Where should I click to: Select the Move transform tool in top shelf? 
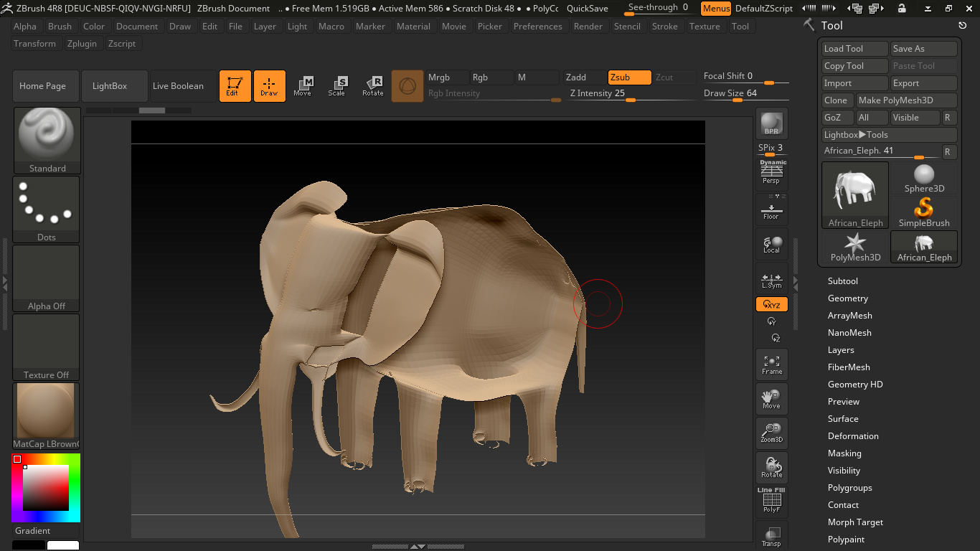click(303, 86)
